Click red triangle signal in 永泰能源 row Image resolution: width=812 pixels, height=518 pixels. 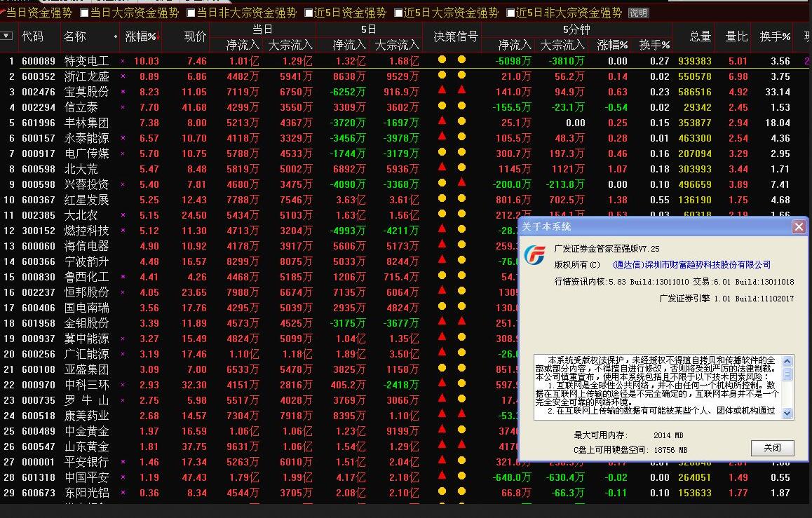click(442, 137)
